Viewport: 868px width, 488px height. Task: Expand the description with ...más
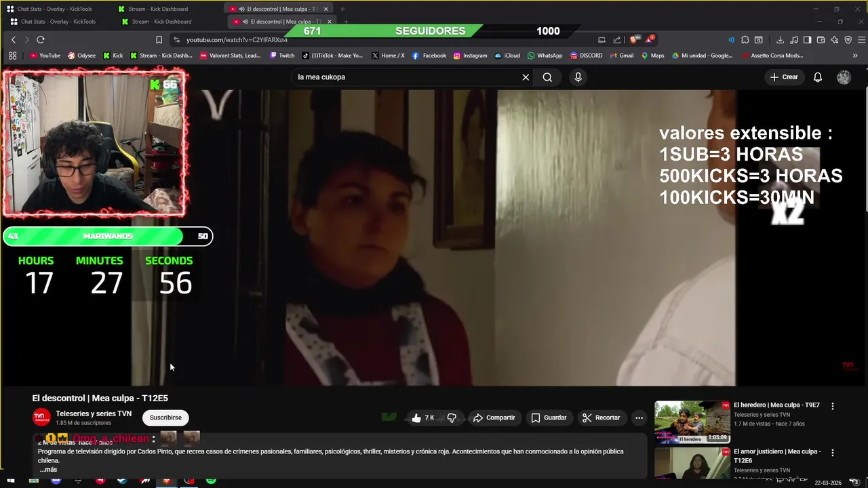[x=47, y=470]
